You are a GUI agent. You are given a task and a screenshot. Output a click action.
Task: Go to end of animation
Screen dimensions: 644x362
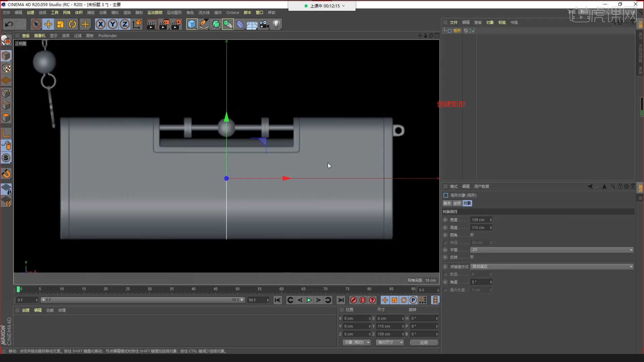(341, 300)
